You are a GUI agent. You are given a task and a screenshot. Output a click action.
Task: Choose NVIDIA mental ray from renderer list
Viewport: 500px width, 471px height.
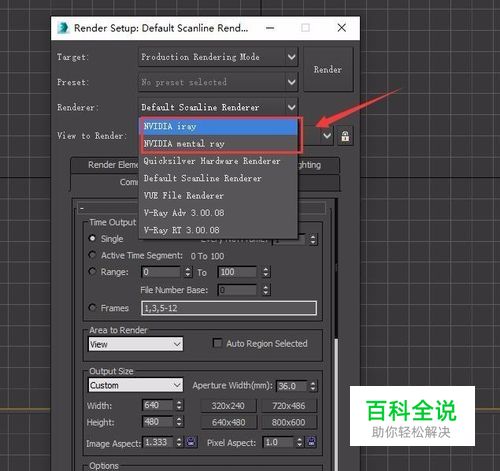[x=218, y=144]
